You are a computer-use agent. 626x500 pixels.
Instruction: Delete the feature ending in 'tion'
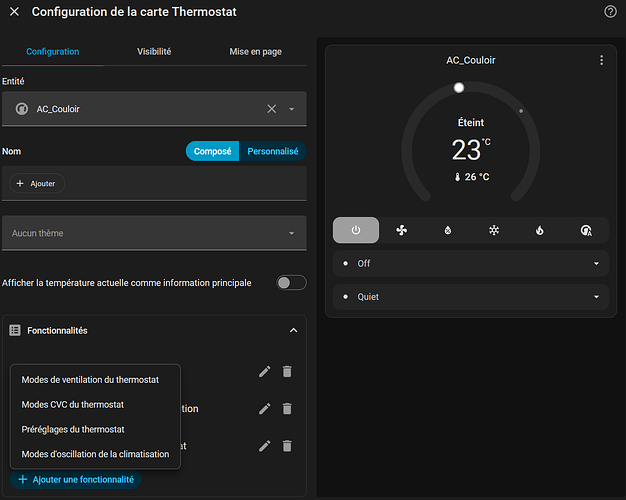tap(287, 409)
